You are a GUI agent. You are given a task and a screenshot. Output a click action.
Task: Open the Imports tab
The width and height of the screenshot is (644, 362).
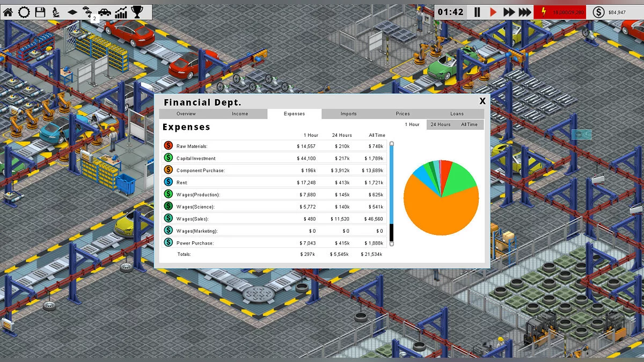348,114
